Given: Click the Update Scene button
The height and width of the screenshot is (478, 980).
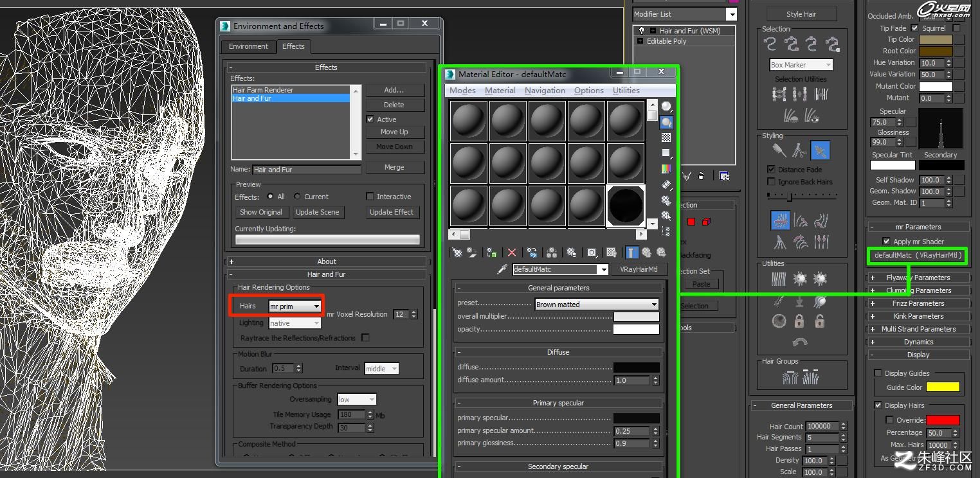Looking at the screenshot, I should 318,212.
